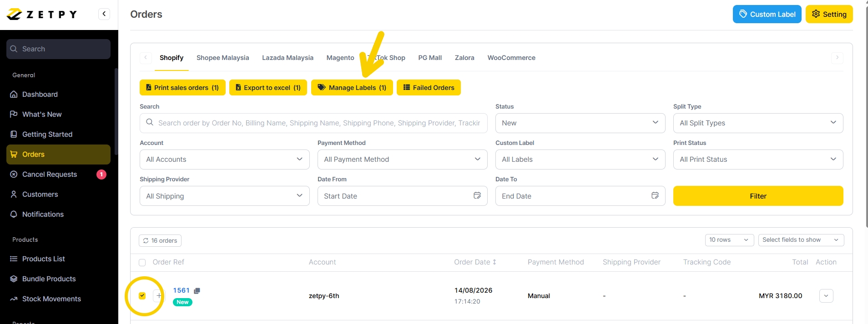Open the Select fields to show dropdown
This screenshot has width=868, height=324.
click(801, 240)
